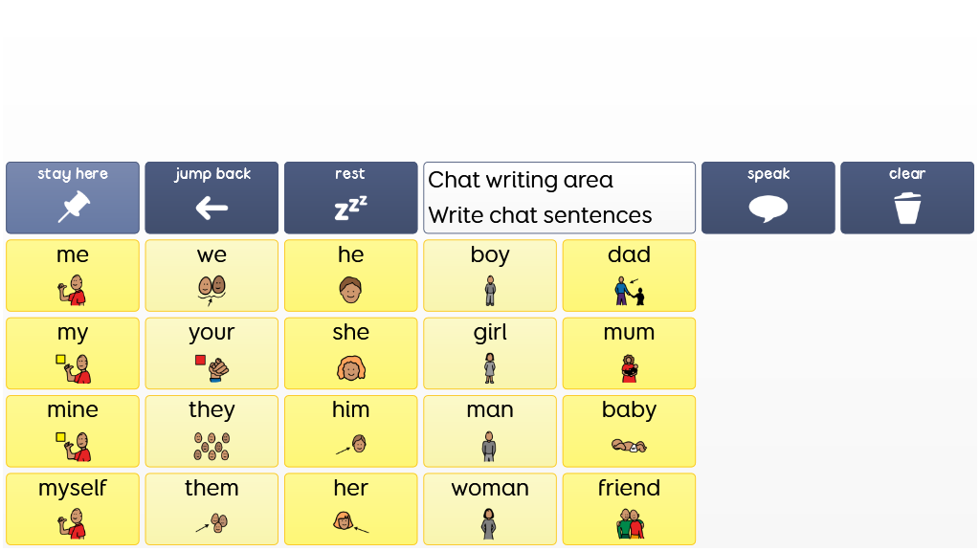Choose the 'girl' word cell

click(490, 353)
